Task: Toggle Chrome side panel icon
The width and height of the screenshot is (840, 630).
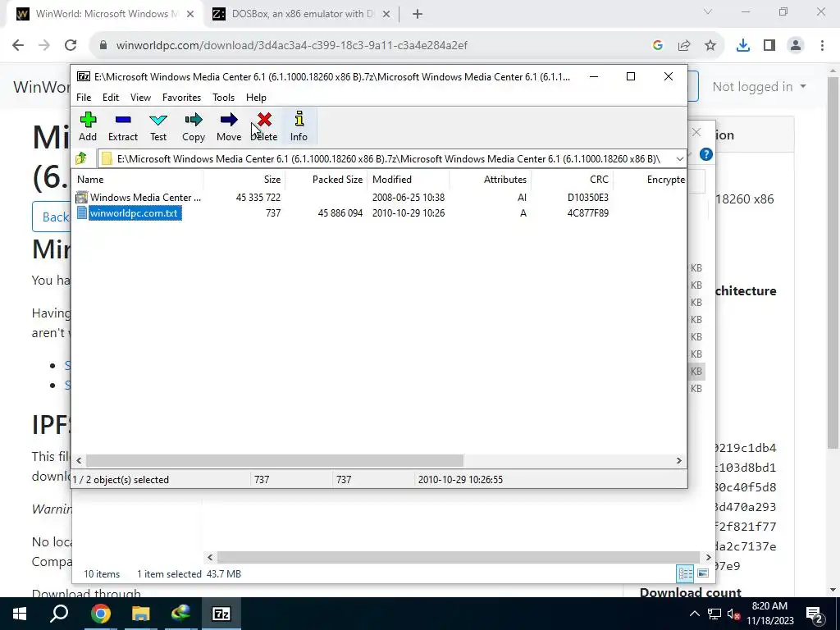Action: [x=769, y=46]
